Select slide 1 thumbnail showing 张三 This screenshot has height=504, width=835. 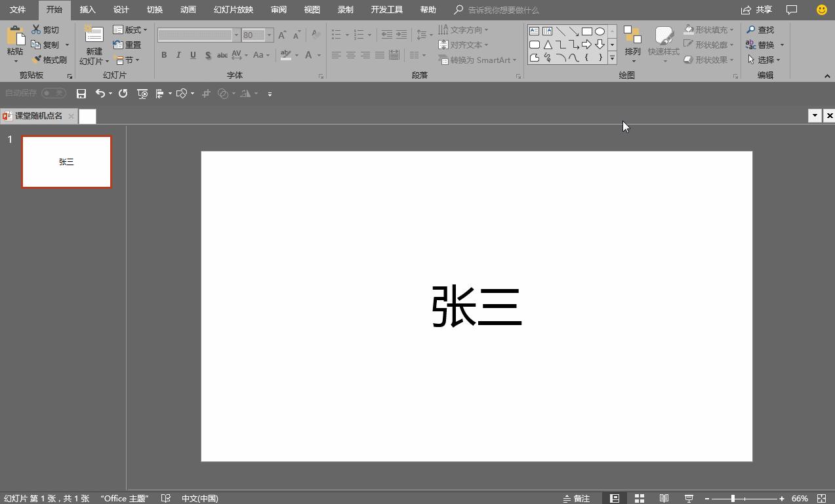point(66,161)
